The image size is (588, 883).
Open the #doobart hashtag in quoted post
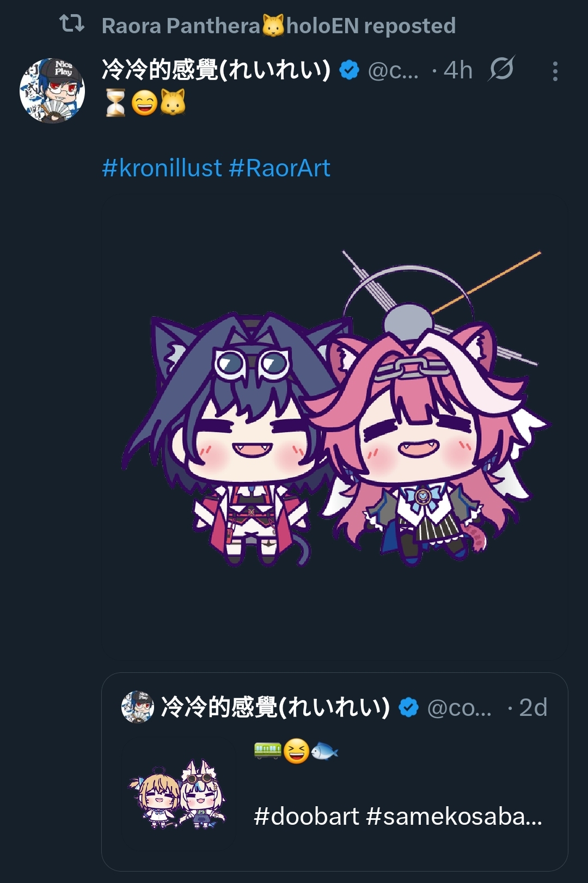(x=307, y=816)
